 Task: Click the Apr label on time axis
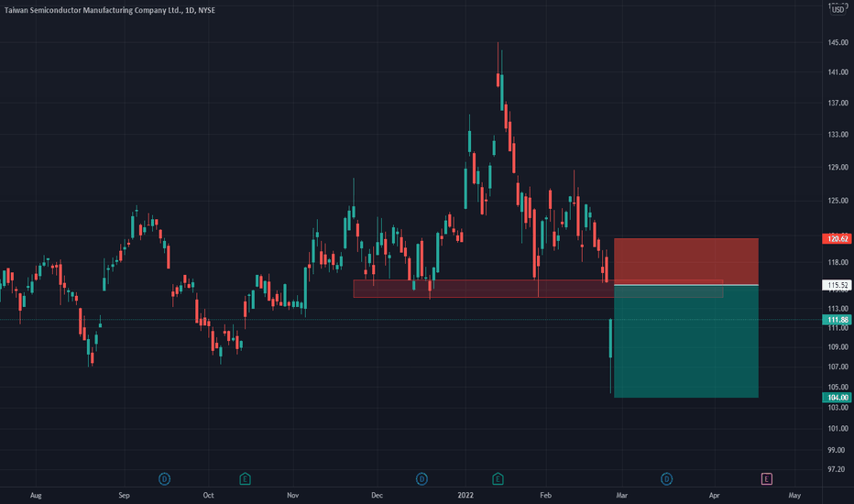pyautogui.click(x=714, y=495)
